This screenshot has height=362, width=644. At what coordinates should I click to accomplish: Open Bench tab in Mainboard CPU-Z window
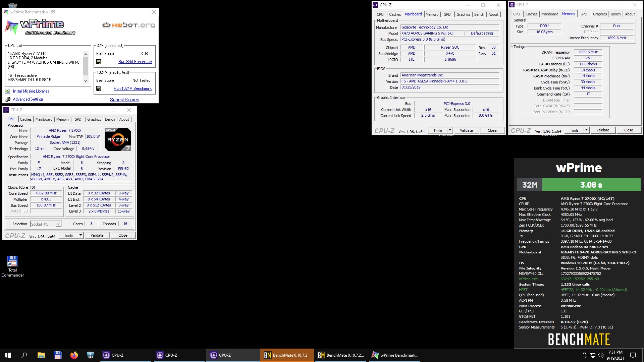point(479,14)
